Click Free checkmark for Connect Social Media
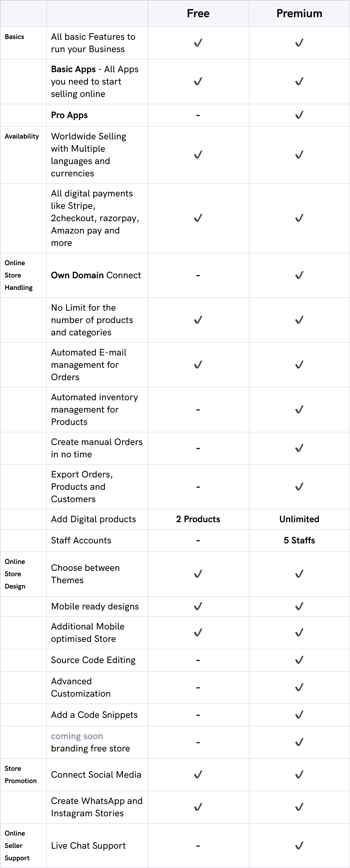 198,775
